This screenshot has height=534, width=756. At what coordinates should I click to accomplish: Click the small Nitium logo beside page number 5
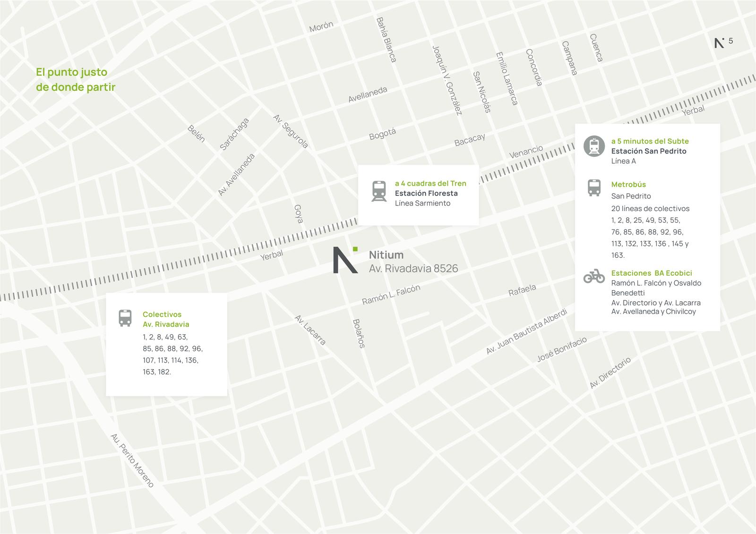pos(719,42)
